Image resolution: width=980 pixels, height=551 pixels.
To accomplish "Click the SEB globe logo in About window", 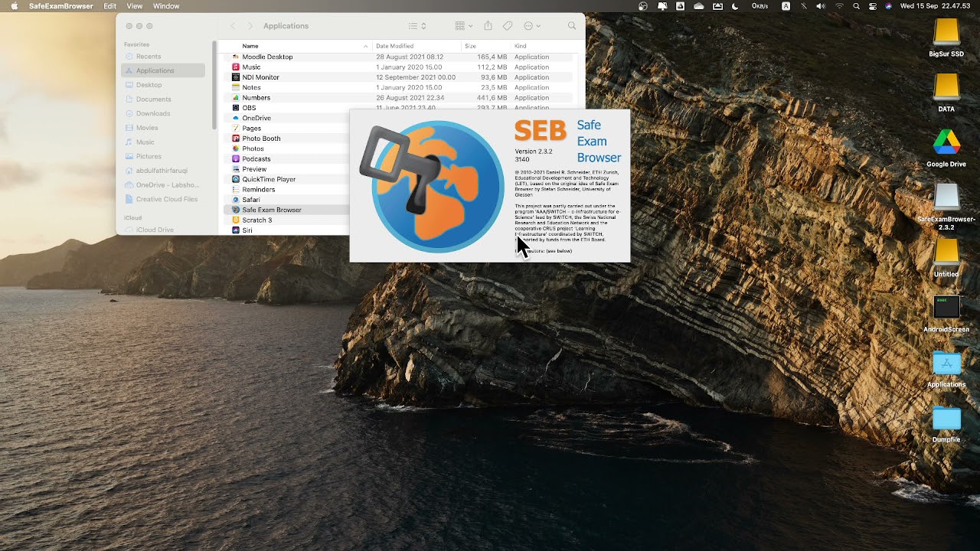I will pos(431,186).
